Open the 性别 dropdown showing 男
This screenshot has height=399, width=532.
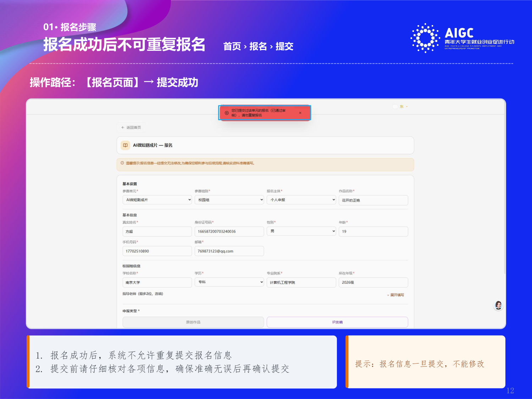click(301, 231)
